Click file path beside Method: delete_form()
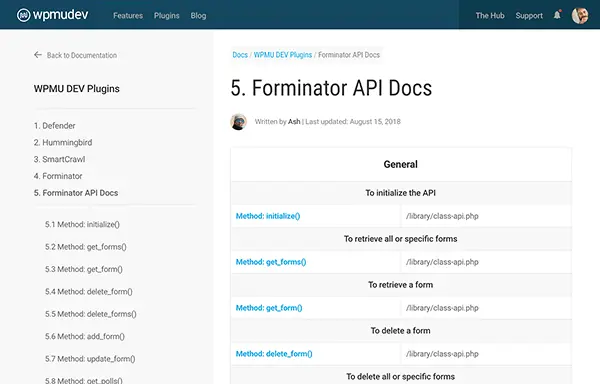This screenshot has height=384, width=600. (x=442, y=354)
